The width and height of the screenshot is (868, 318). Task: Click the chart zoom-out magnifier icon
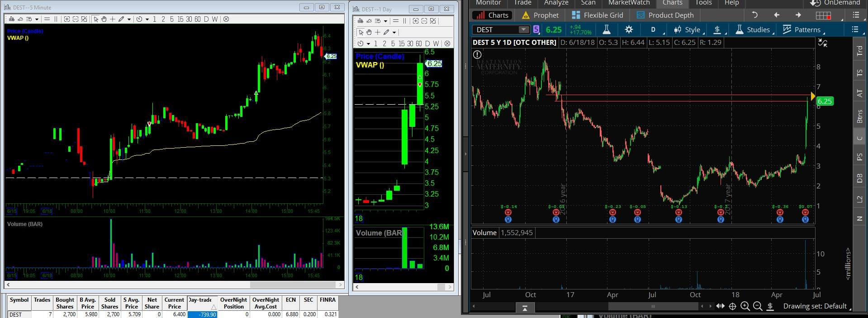click(x=758, y=307)
